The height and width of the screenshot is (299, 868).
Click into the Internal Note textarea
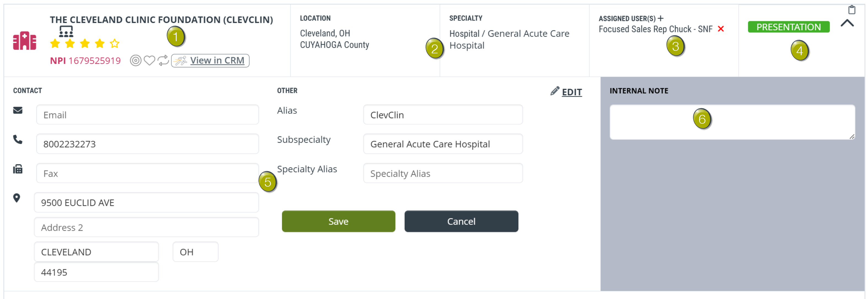click(732, 122)
